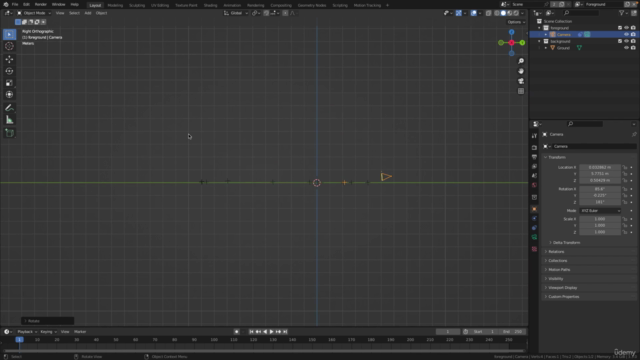Disable Camera object in renders
This screenshot has width=640, height=360.
[633, 35]
